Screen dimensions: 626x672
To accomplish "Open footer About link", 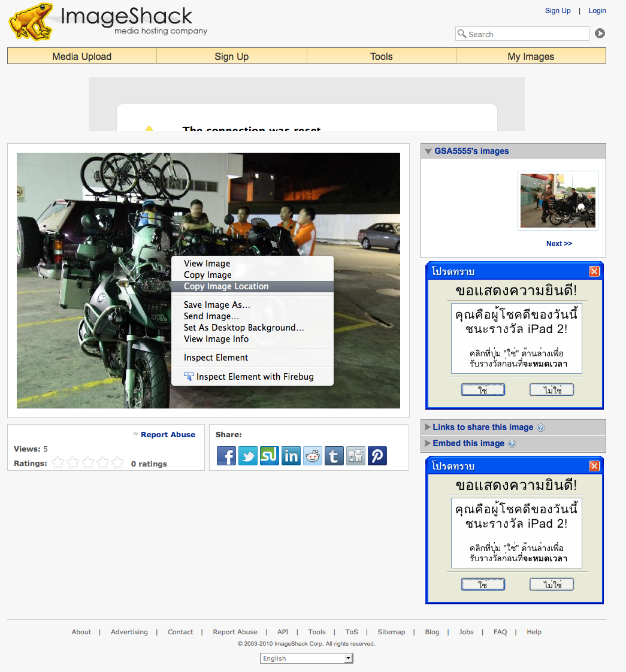I will [81, 632].
